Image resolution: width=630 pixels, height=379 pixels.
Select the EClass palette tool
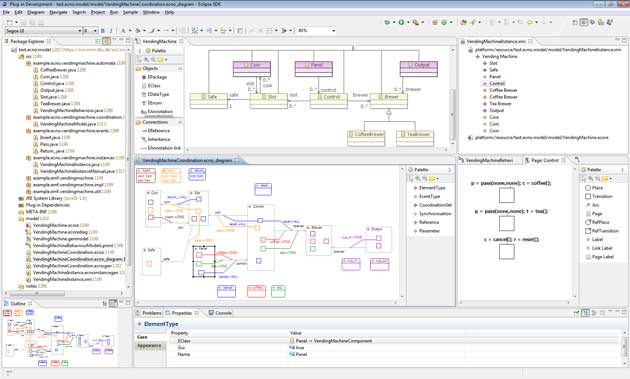[x=151, y=86]
